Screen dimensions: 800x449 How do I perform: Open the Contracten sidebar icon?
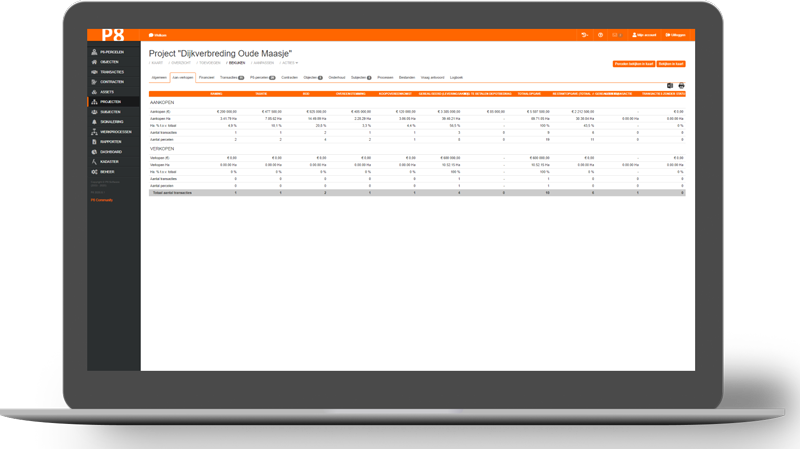[94, 82]
